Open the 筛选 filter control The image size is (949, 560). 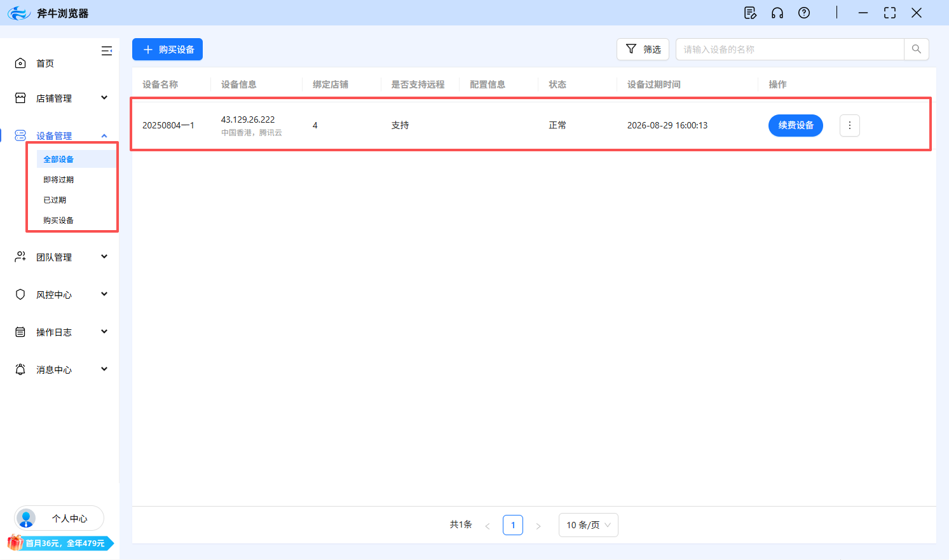[643, 49]
